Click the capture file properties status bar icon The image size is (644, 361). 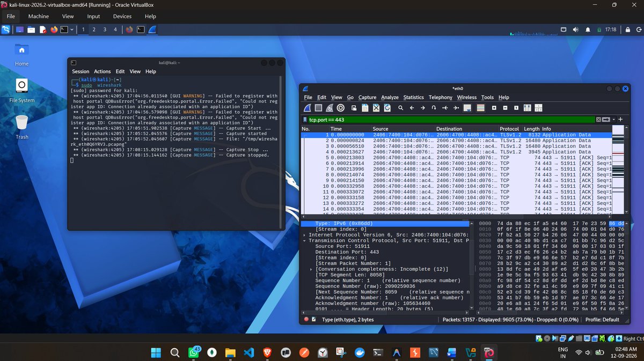click(315, 320)
